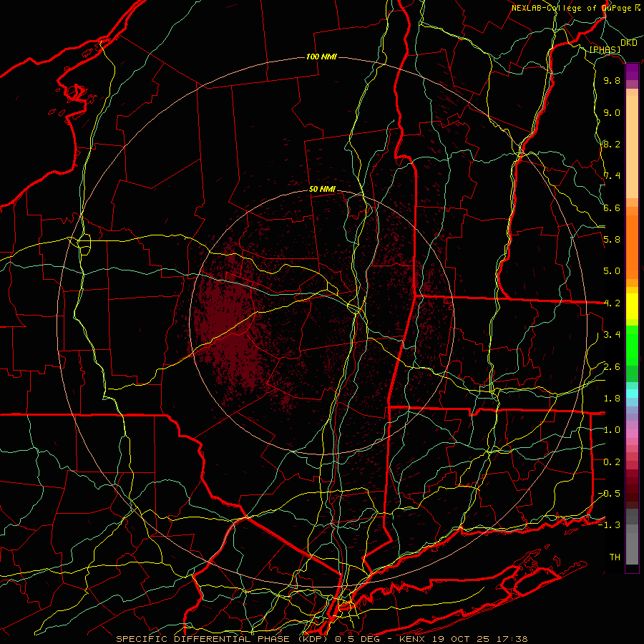The image size is (644, 644).
Task: Click the "[PHAS]" label above the color scale
Action: pyautogui.click(x=605, y=49)
